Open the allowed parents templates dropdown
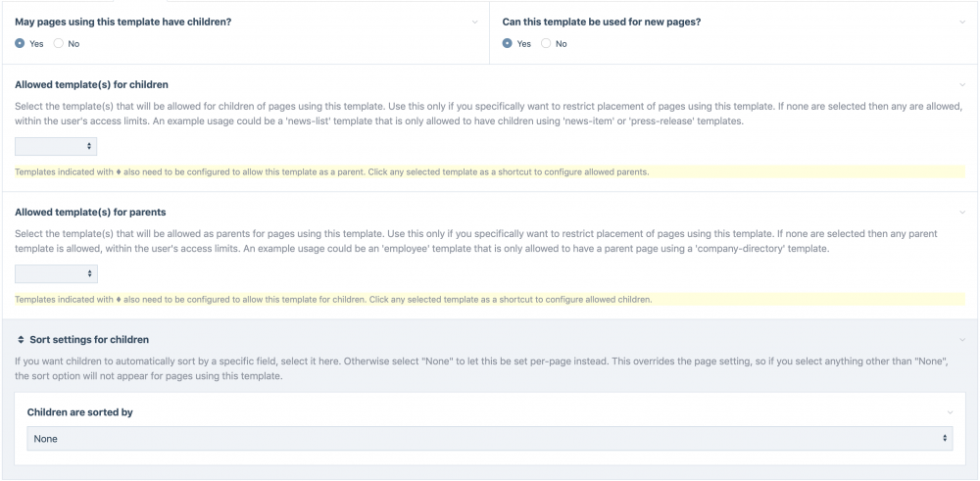This screenshot has width=980, height=481. tap(56, 273)
